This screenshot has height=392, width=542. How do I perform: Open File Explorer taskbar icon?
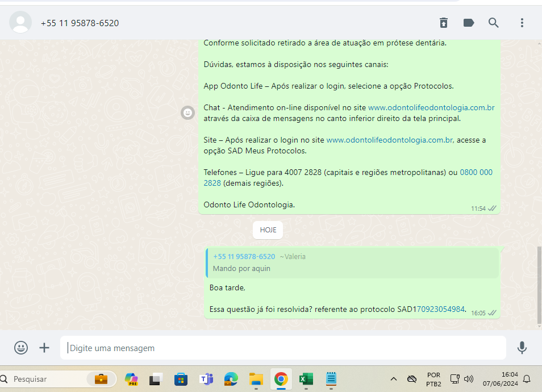coord(256,379)
